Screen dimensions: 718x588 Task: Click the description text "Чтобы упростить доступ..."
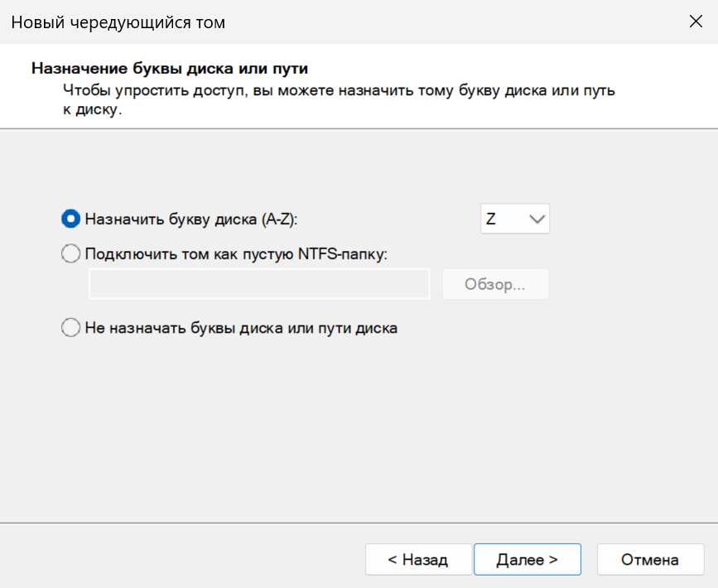pyautogui.click(x=340, y=89)
